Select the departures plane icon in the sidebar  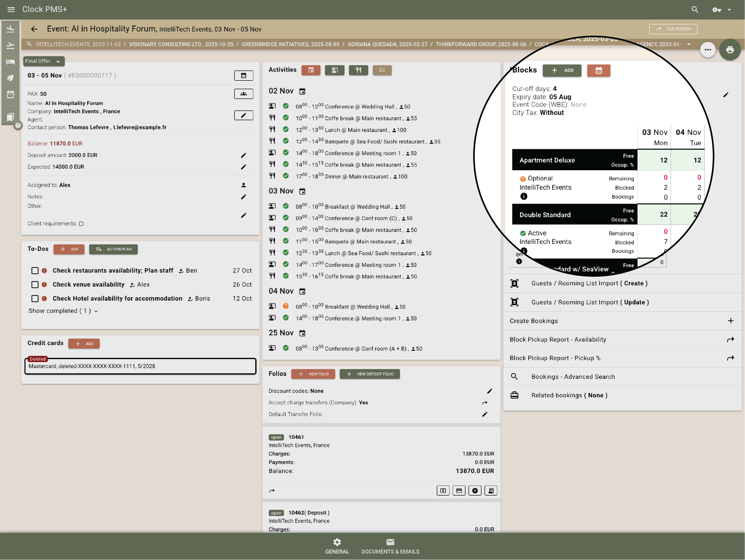(x=10, y=45)
